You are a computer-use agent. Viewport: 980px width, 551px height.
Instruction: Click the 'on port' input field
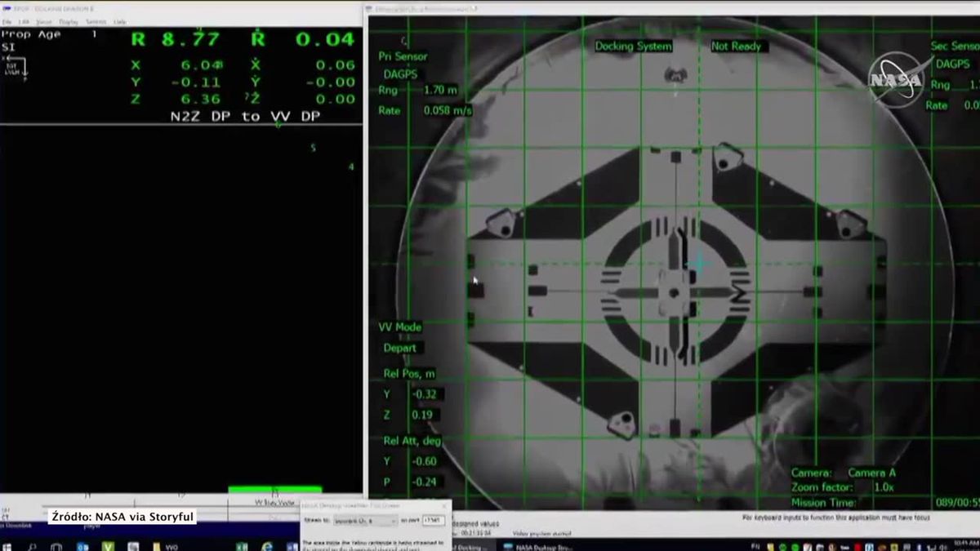(433, 520)
